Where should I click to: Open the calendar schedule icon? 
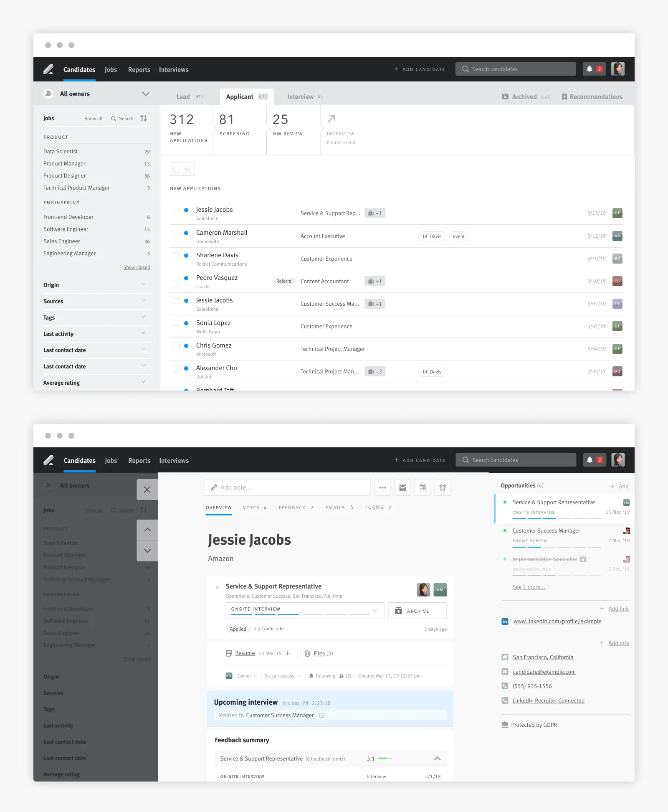423,487
